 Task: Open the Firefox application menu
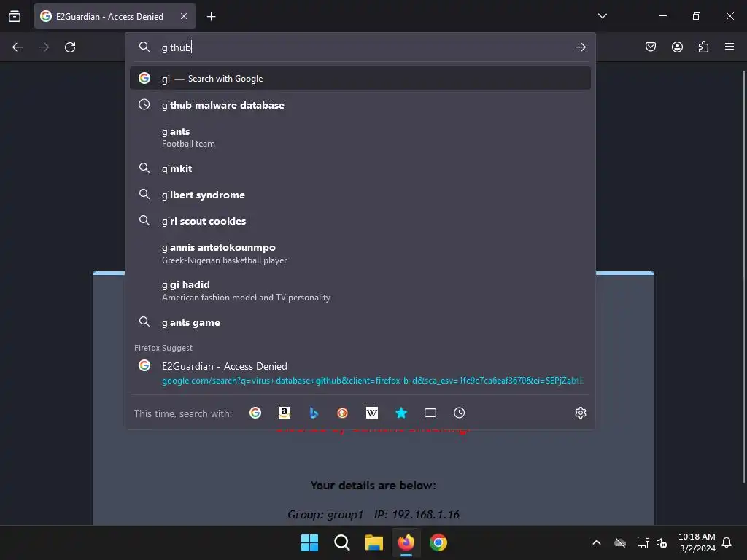tap(729, 47)
